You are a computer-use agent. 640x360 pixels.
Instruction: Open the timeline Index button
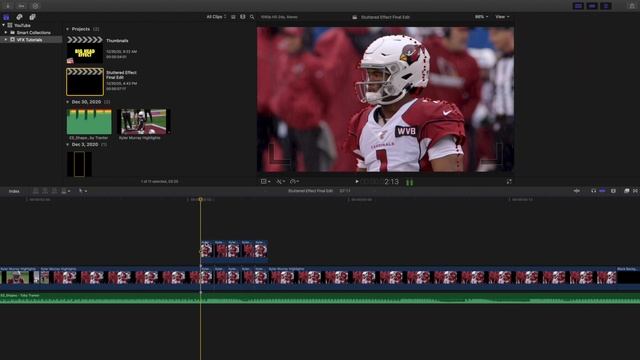click(14, 191)
